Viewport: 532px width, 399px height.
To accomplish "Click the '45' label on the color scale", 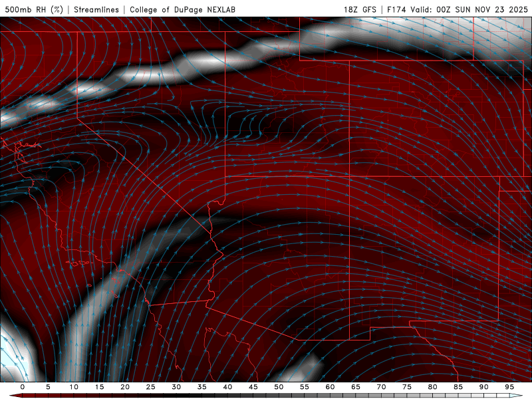I will (x=253, y=387).
